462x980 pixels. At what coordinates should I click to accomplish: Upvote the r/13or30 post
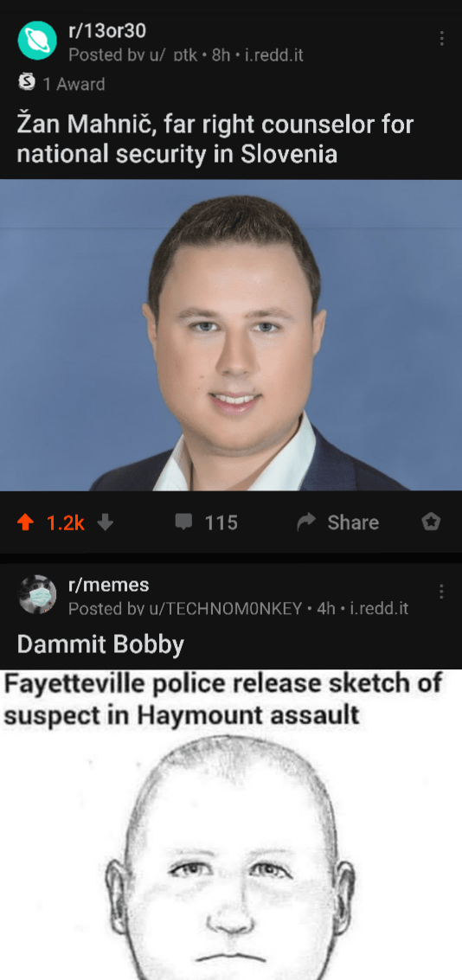click(26, 522)
